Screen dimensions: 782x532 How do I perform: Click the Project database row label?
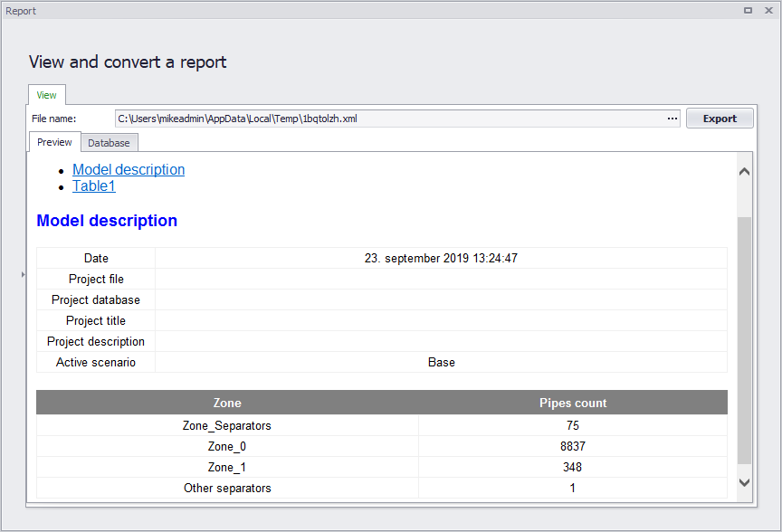96,300
